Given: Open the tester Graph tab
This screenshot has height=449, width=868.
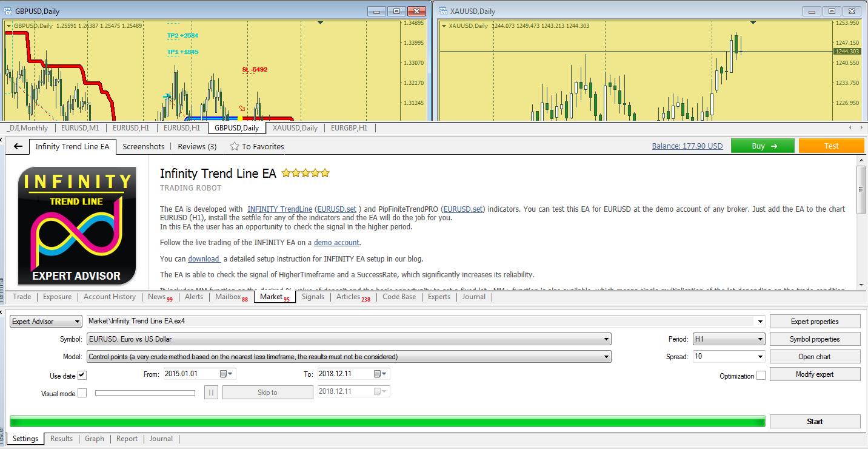Looking at the screenshot, I should coord(95,439).
